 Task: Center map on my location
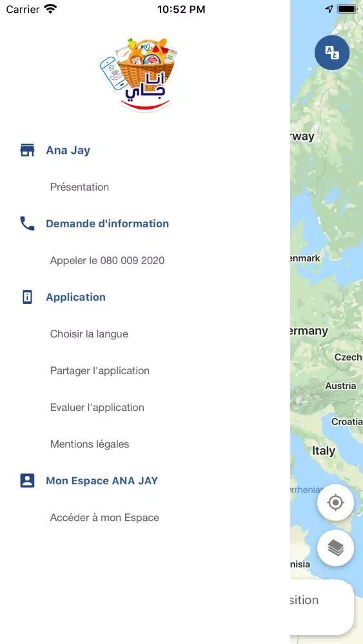click(x=335, y=502)
